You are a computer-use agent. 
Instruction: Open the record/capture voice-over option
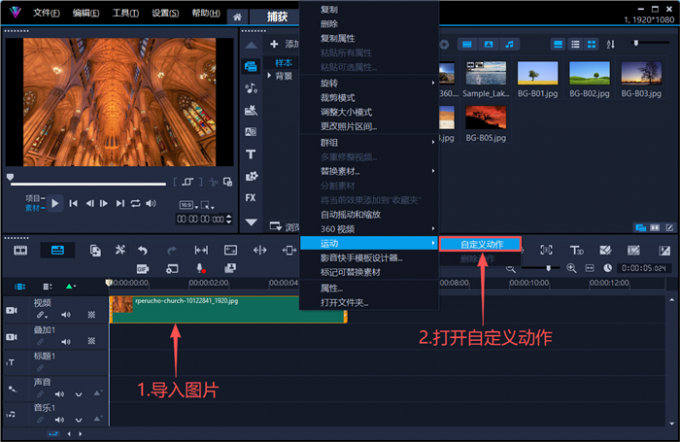[x=201, y=268]
